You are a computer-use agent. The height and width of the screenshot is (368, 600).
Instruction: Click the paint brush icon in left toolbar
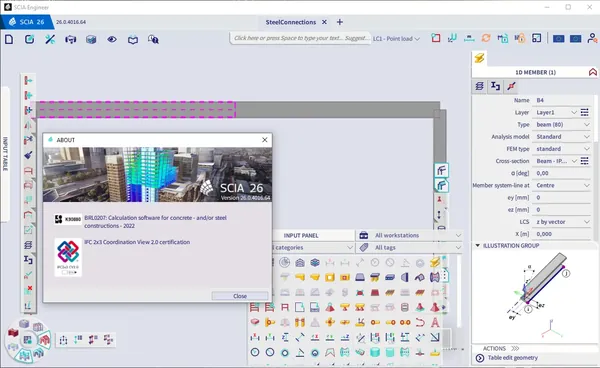tap(28, 155)
